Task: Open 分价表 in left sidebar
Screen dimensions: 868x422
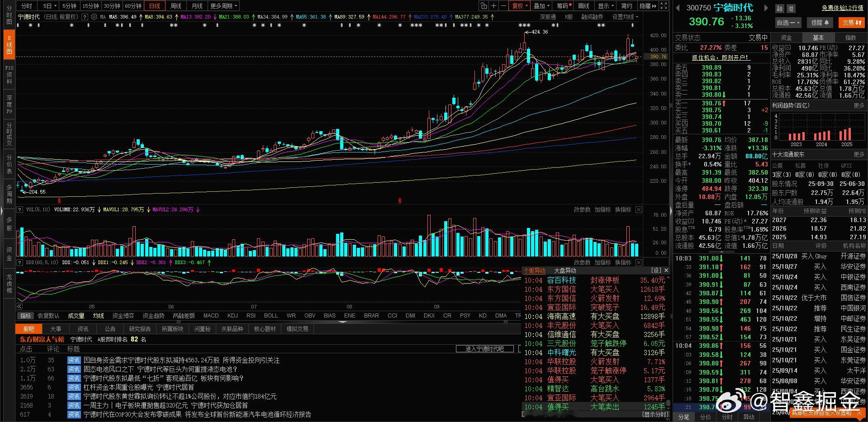Action: [x=9, y=164]
